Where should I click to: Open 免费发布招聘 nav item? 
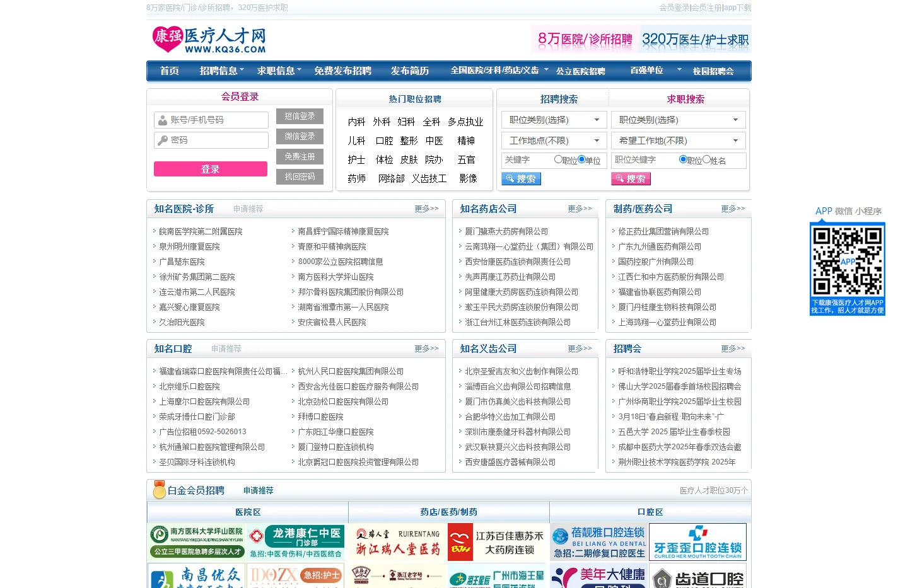[343, 71]
